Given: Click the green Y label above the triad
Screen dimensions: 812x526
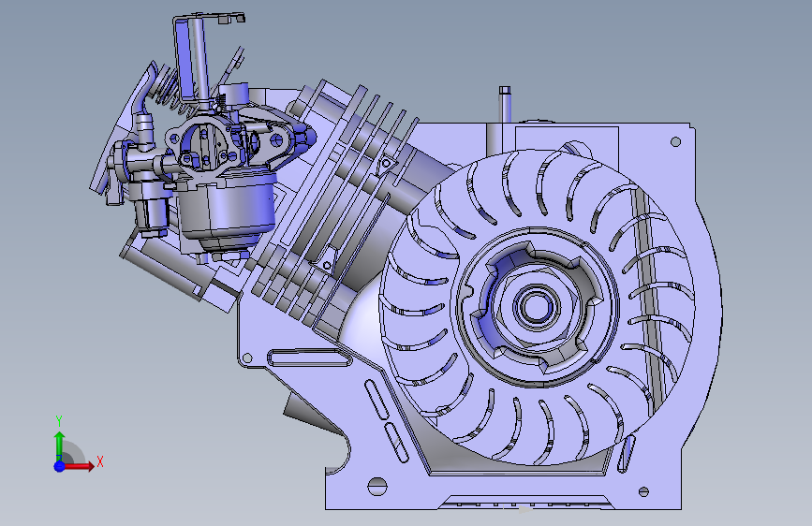Looking at the screenshot, I should [x=58, y=421].
